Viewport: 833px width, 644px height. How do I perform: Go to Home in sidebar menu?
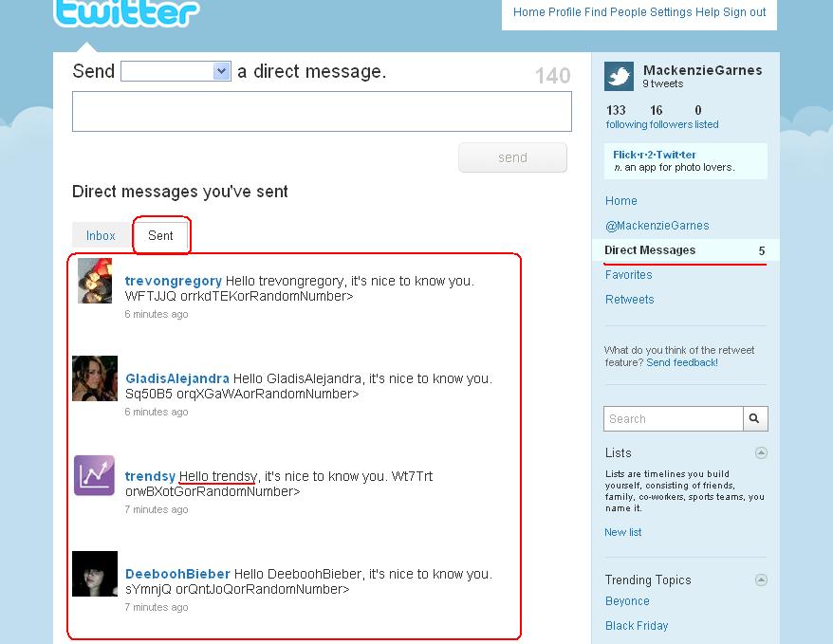(621, 201)
